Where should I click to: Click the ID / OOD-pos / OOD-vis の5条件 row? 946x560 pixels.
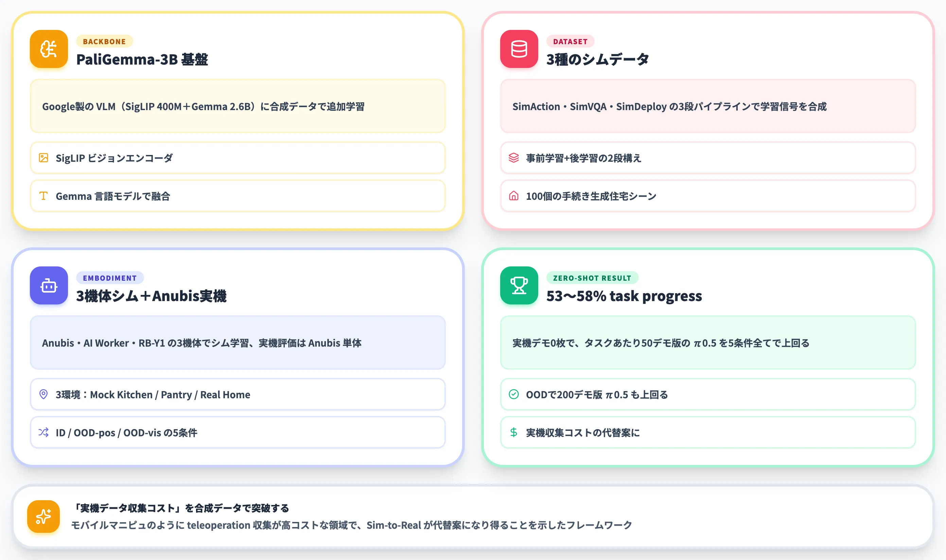[x=238, y=433]
